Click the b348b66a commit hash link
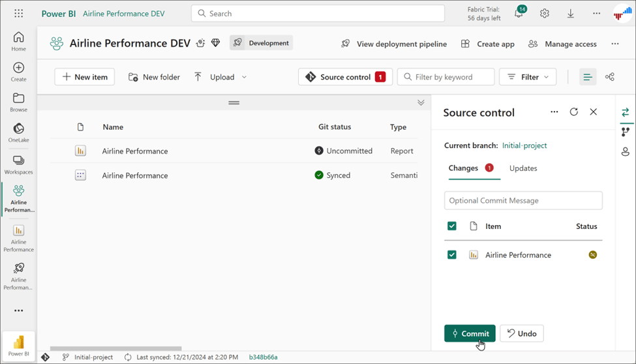 coord(263,357)
